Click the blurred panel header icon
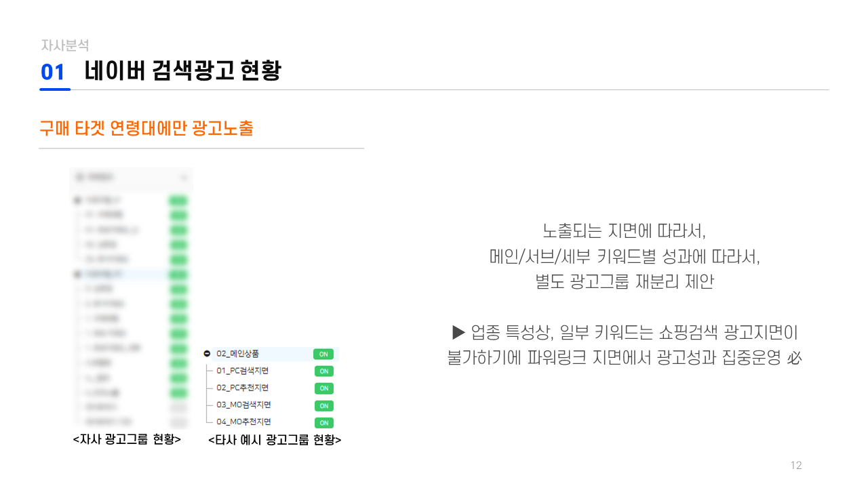Image resolution: width=868 pixels, height=488 pixels. (80, 177)
